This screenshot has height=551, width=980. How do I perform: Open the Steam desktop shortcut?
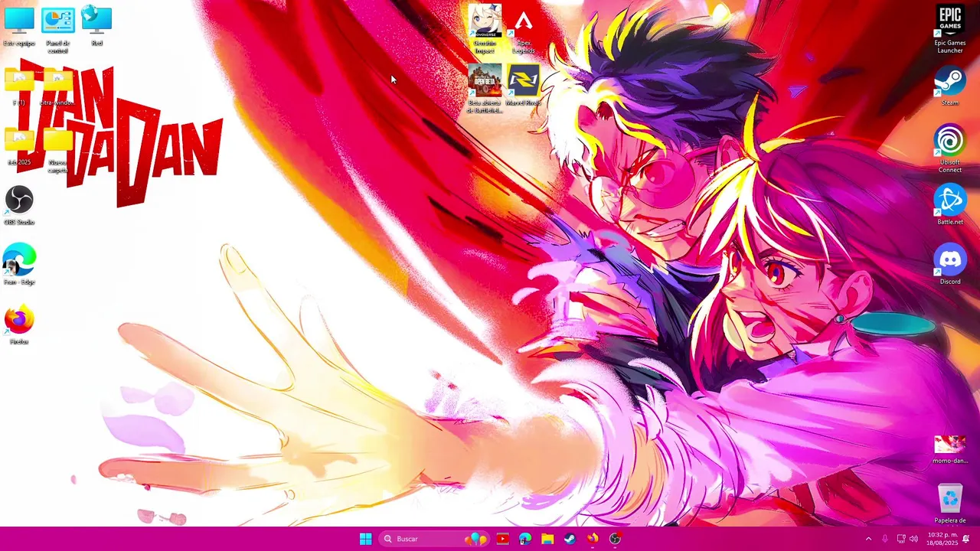(x=950, y=86)
